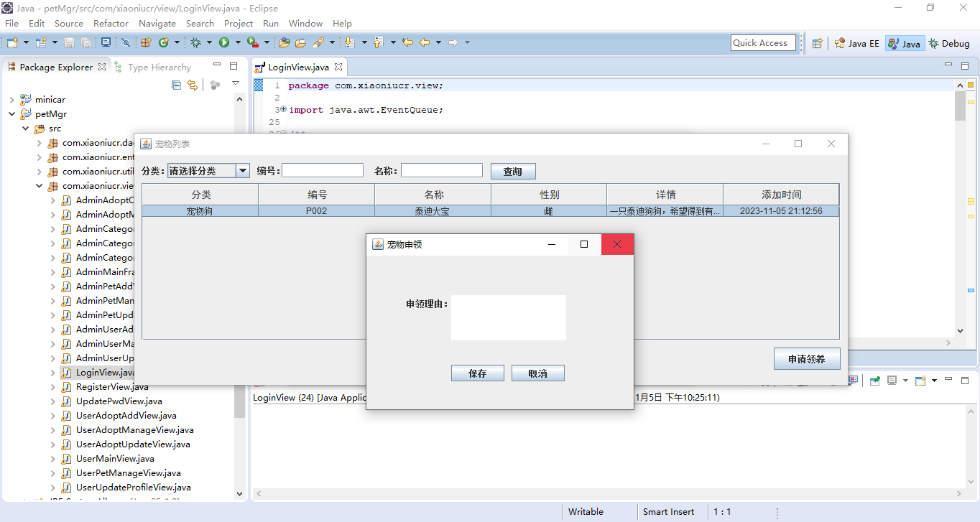Click Package Explorer scrollbar down arrow
The width and height of the screenshot is (980, 522).
point(240,493)
